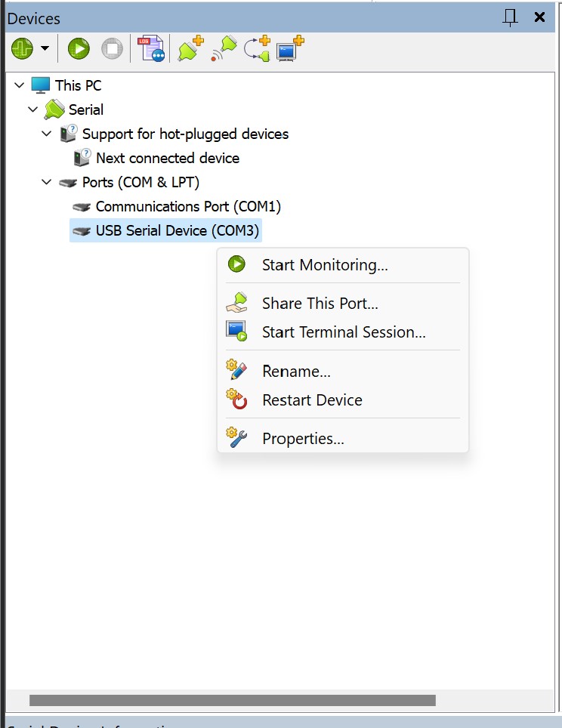Collapse Support for hot-plugged devices node
Image resolution: width=562 pixels, height=728 pixels.
(47, 134)
